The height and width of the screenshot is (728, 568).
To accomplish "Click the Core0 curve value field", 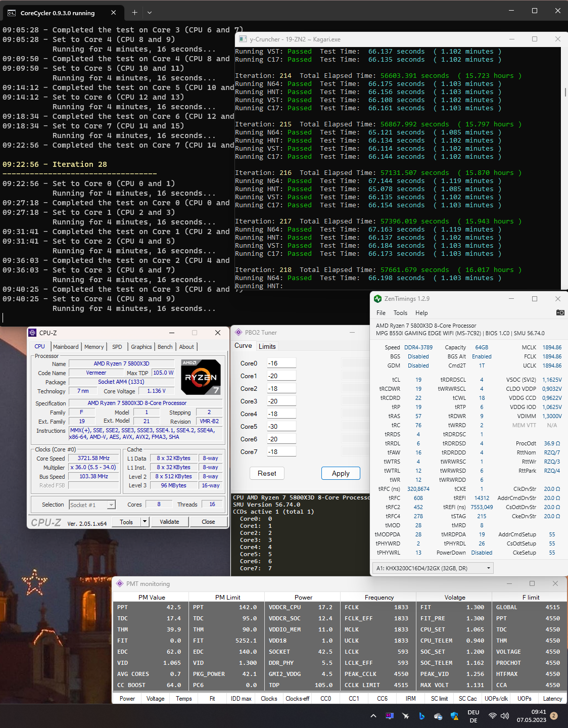I will pos(281,363).
